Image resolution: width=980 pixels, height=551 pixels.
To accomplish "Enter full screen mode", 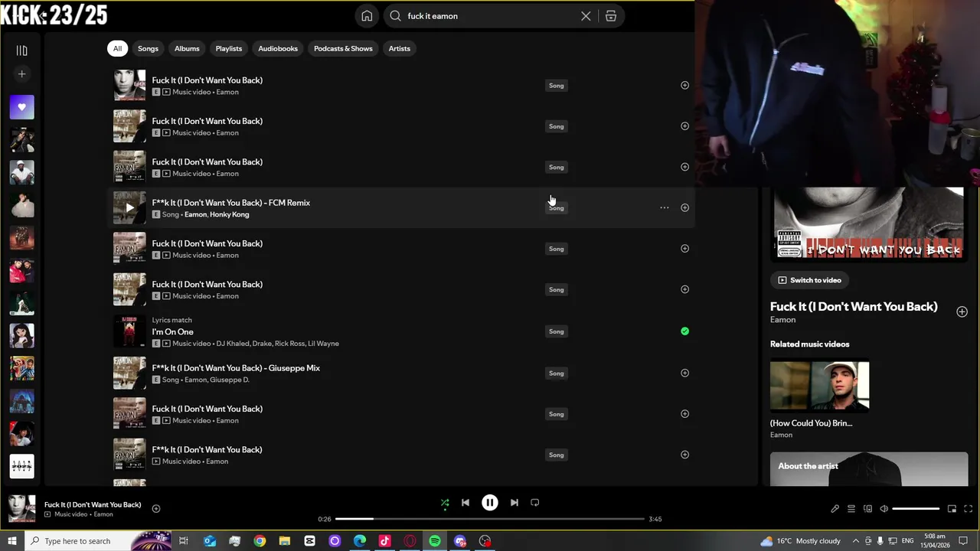I will [x=968, y=509].
